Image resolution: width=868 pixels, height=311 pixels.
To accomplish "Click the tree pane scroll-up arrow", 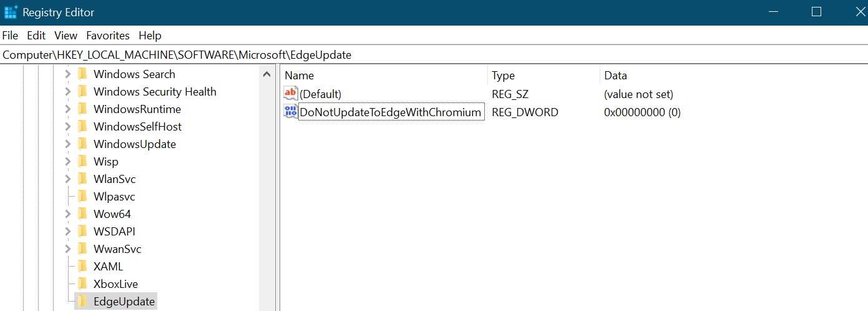I will tap(267, 74).
